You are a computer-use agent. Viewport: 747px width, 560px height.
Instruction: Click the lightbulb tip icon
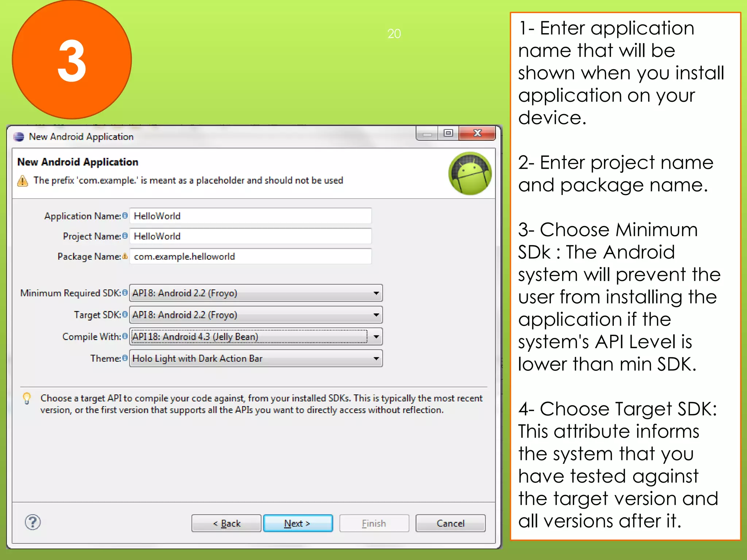pos(27,398)
